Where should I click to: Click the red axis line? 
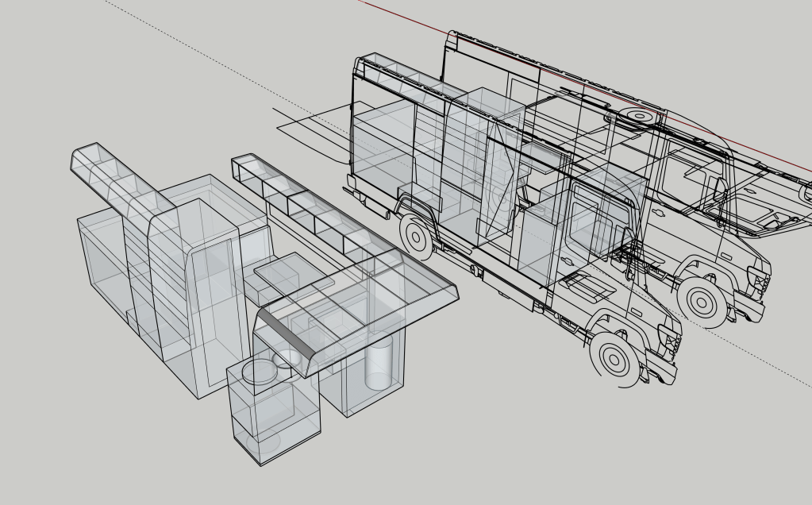click(556, 73)
